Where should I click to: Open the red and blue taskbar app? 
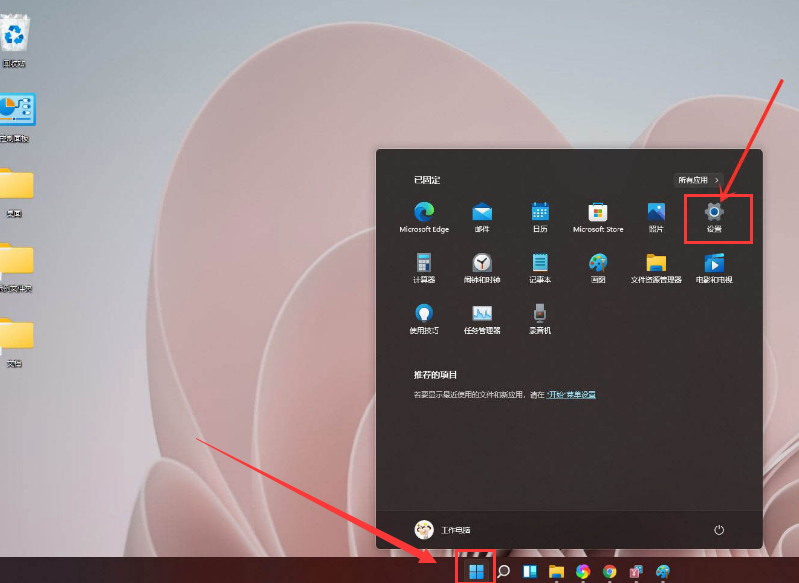pos(636,572)
